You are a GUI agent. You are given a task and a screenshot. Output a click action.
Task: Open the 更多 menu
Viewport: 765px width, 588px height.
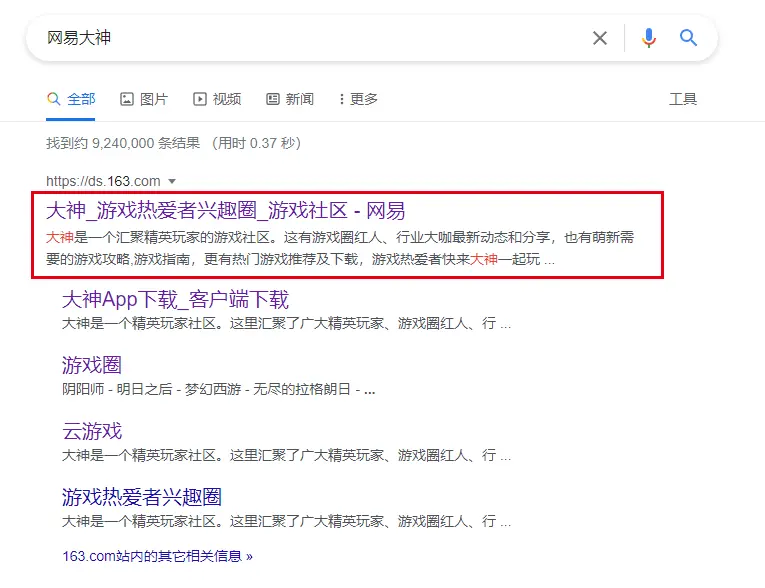(358, 99)
